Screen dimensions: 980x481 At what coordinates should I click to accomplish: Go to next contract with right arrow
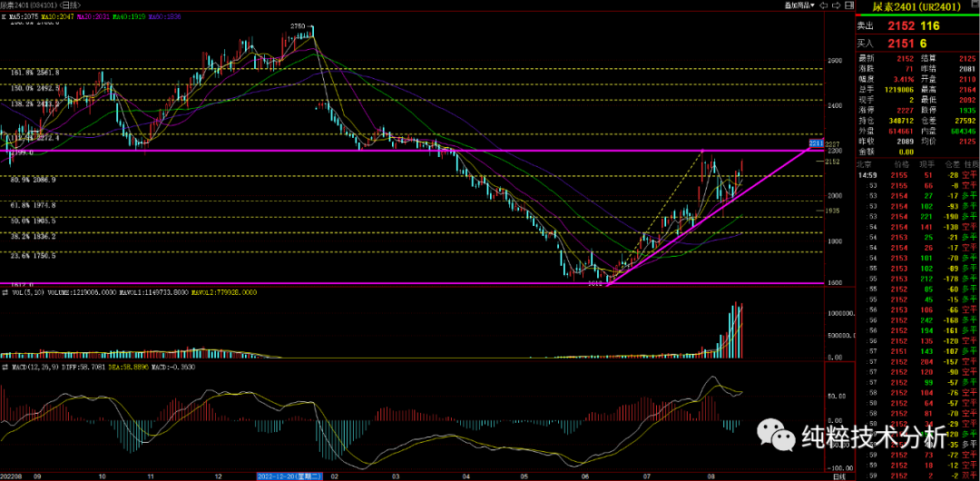[x=836, y=5]
